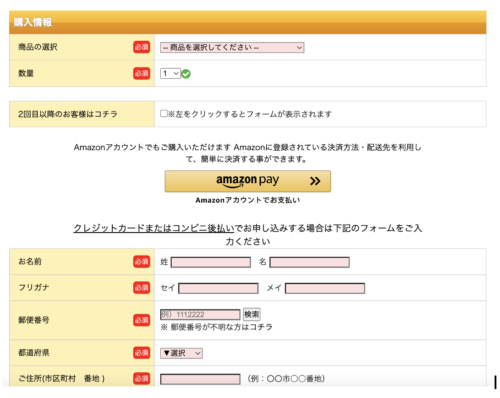Click the お名前 row label

pyautogui.click(x=30, y=262)
